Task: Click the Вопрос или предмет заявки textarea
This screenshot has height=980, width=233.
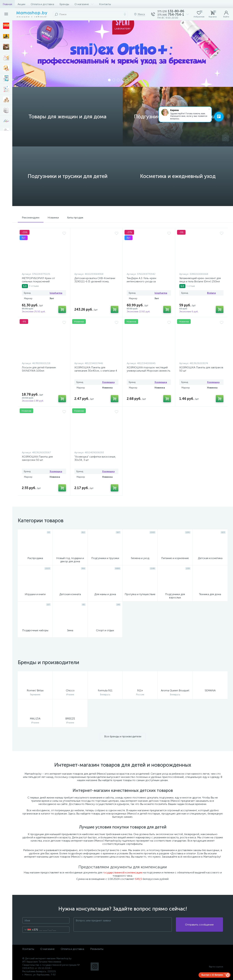Action: [x=122, y=924]
